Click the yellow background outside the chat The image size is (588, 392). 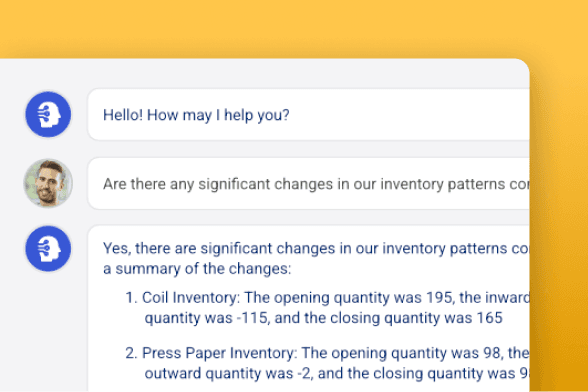[292, 26]
